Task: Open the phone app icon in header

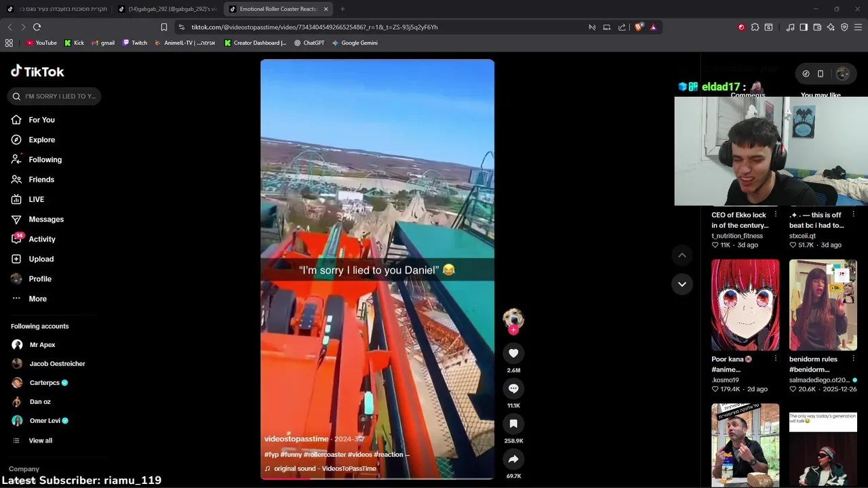Action: [x=820, y=73]
